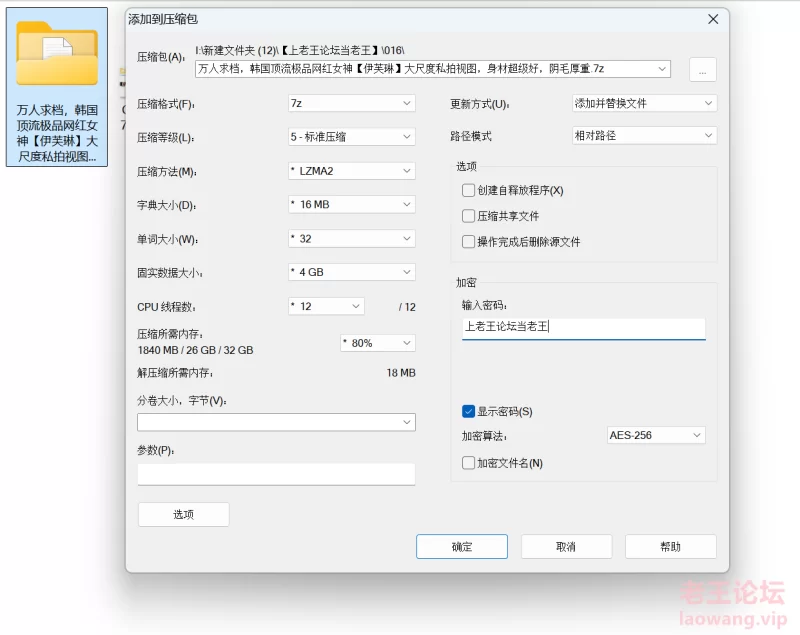This screenshot has width=800, height=635.
Task: Open the browse button with three dots
Action: tap(703, 69)
